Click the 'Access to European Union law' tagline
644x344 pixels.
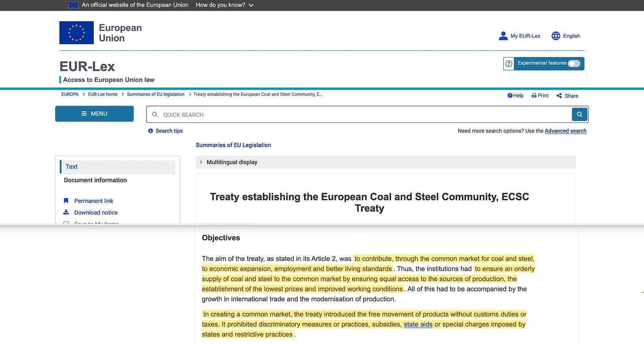pyautogui.click(x=109, y=80)
